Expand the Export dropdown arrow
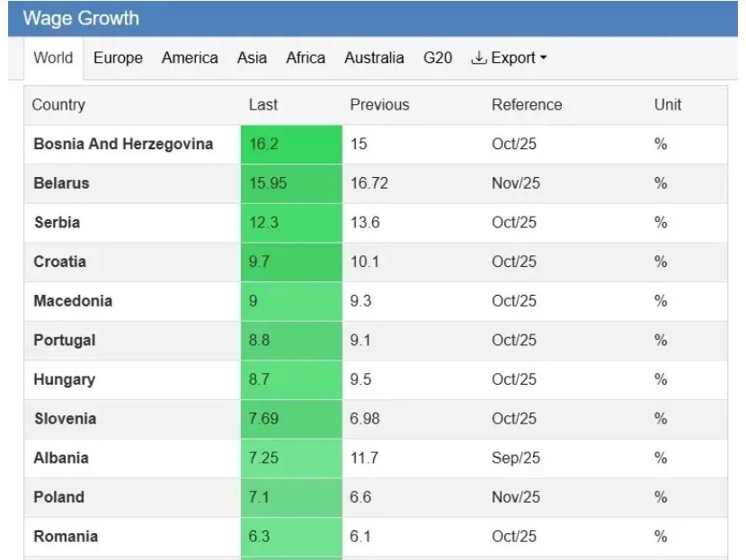This screenshot has width=746, height=560. (x=544, y=58)
